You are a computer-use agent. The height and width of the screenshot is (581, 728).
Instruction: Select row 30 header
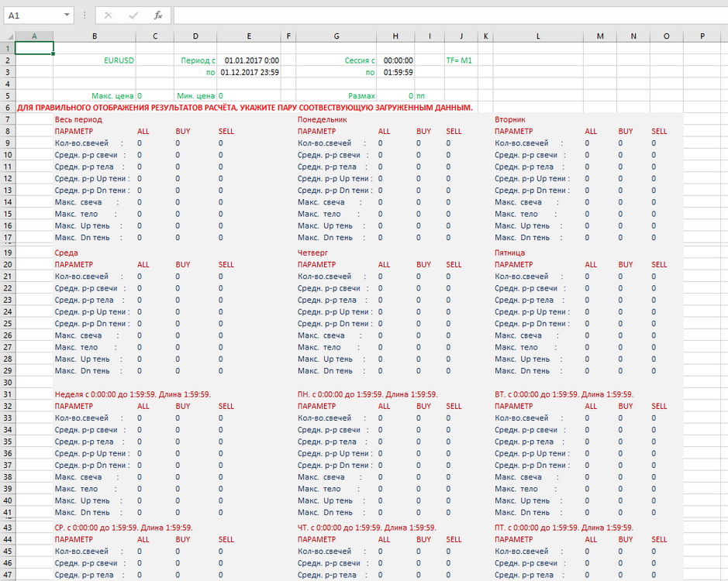(8, 383)
